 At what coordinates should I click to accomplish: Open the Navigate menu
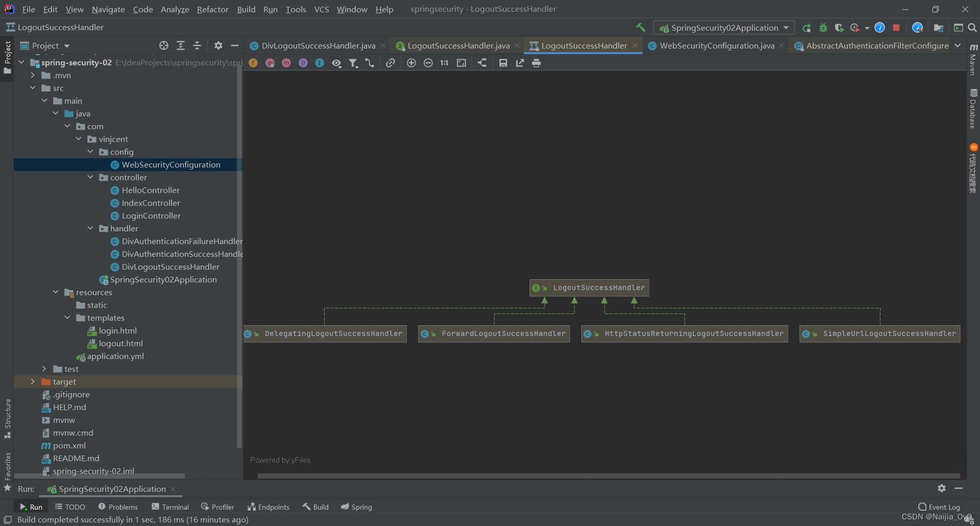(108, 9)
